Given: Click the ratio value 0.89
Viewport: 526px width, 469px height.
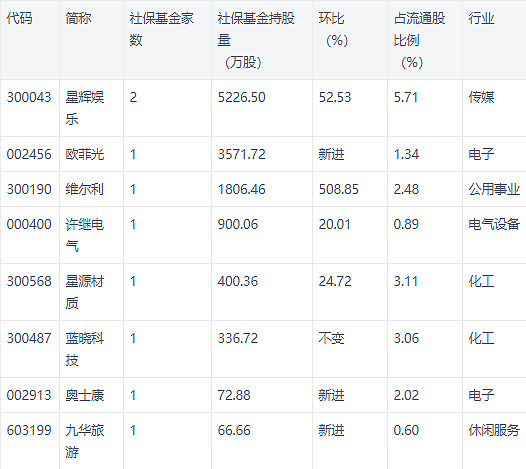Looking at the screenshot, I should [x=406, y=224].
